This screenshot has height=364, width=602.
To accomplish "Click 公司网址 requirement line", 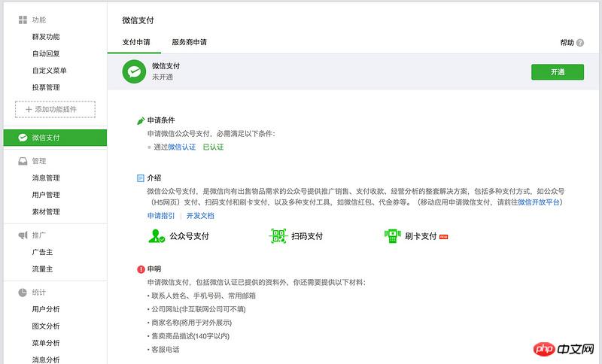I will coord(196,309).
